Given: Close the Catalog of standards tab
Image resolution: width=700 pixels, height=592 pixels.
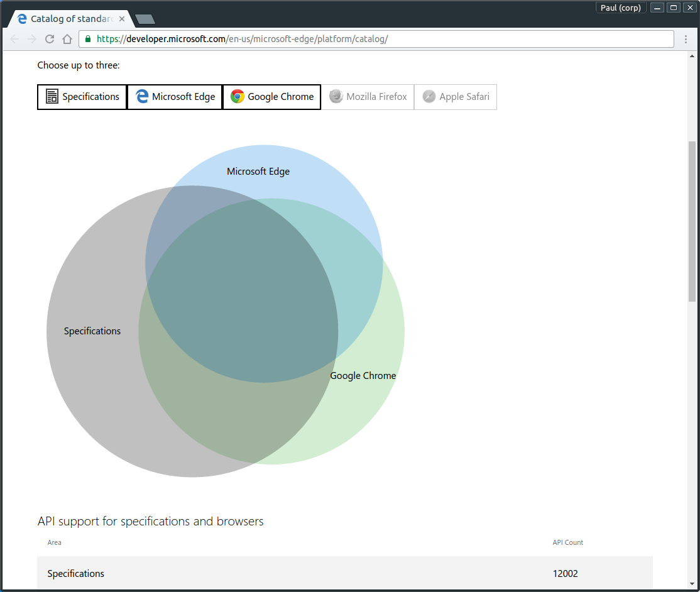Looking at the screenshot, I should point(122,19).
